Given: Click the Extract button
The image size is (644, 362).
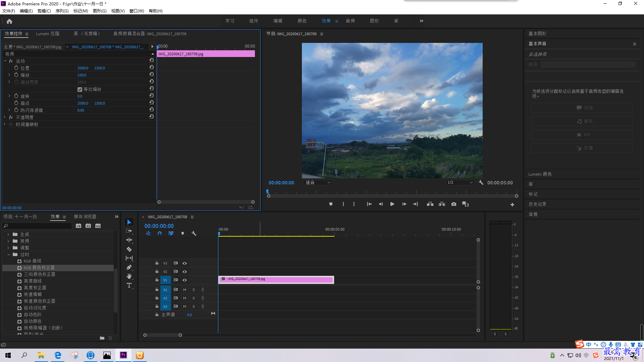Looking at the screenshot, I should coord(442,204).
